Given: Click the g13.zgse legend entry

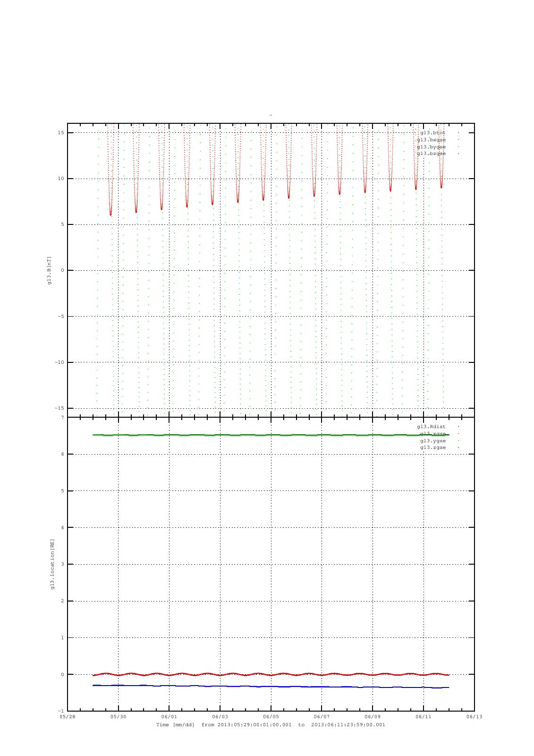Looking at the screenshot, I should pos(432,447).
